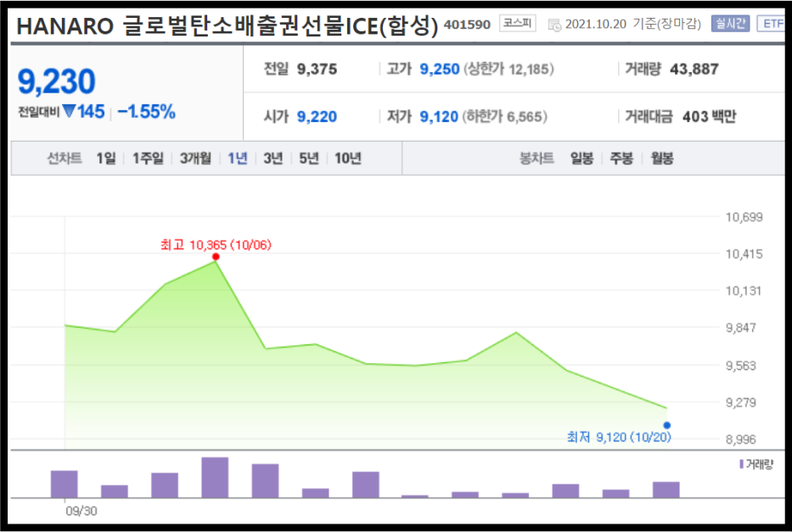Click the 코스피 market badge
Screen dimensions: 792x532
pyautogui.click(x=517, y=23)
